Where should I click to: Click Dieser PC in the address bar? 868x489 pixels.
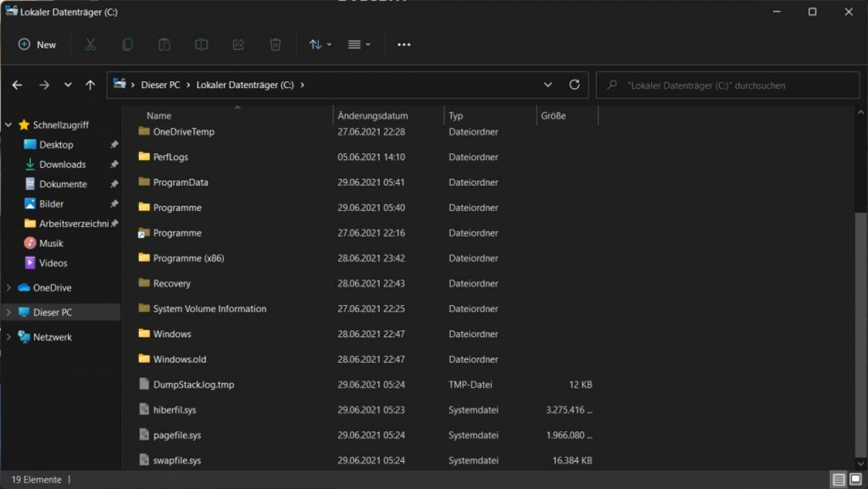[x=160, y=85]
